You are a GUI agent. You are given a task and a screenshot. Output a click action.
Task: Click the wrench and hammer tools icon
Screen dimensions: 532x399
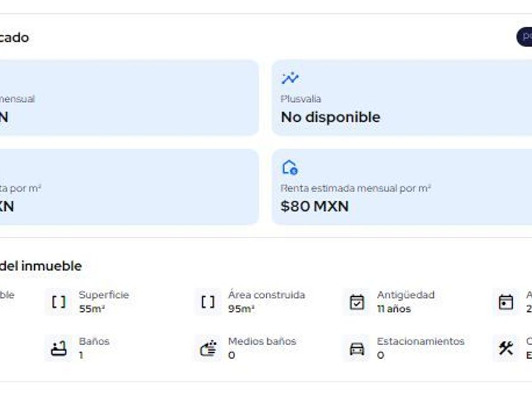click(505, 348)
